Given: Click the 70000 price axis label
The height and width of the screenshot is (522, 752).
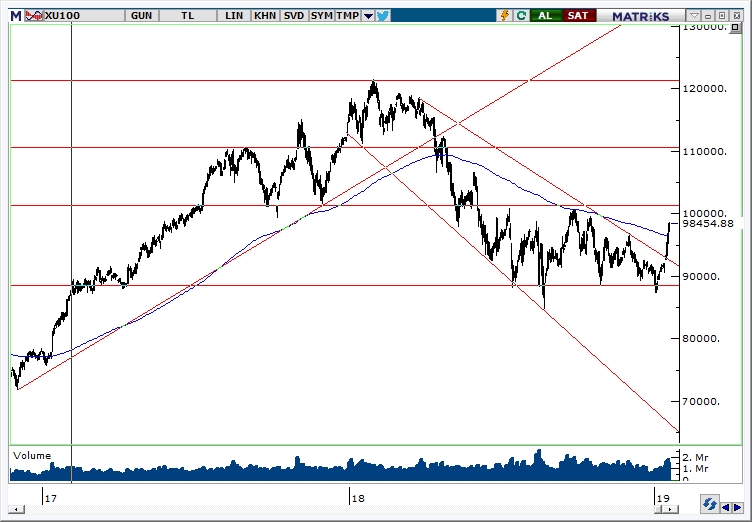Looking at the screenshot, I should 701,401.
